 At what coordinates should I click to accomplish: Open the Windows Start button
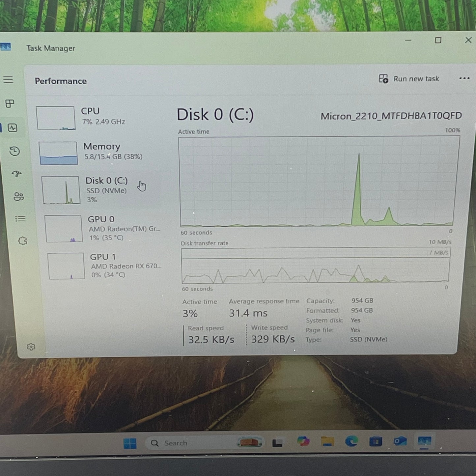pos(130,443)
